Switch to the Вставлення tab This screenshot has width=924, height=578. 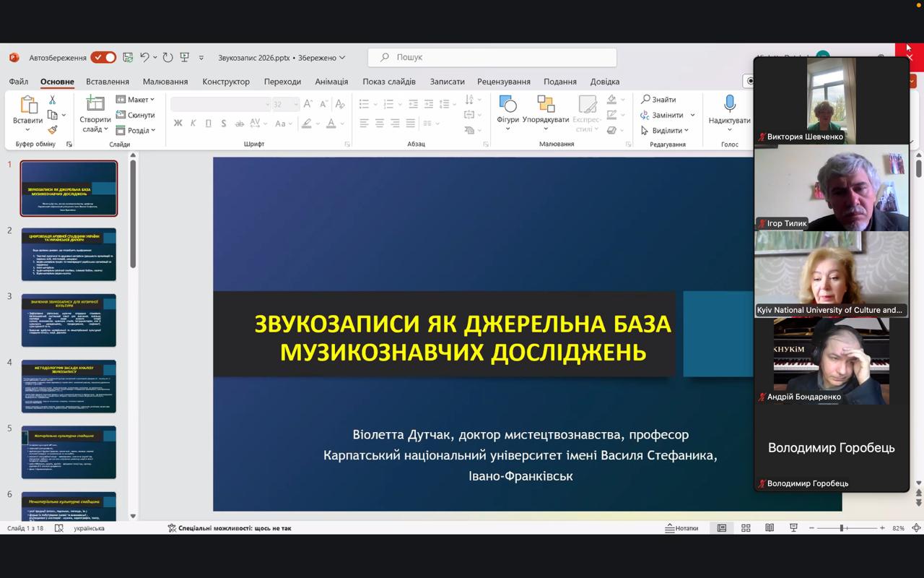108,82
